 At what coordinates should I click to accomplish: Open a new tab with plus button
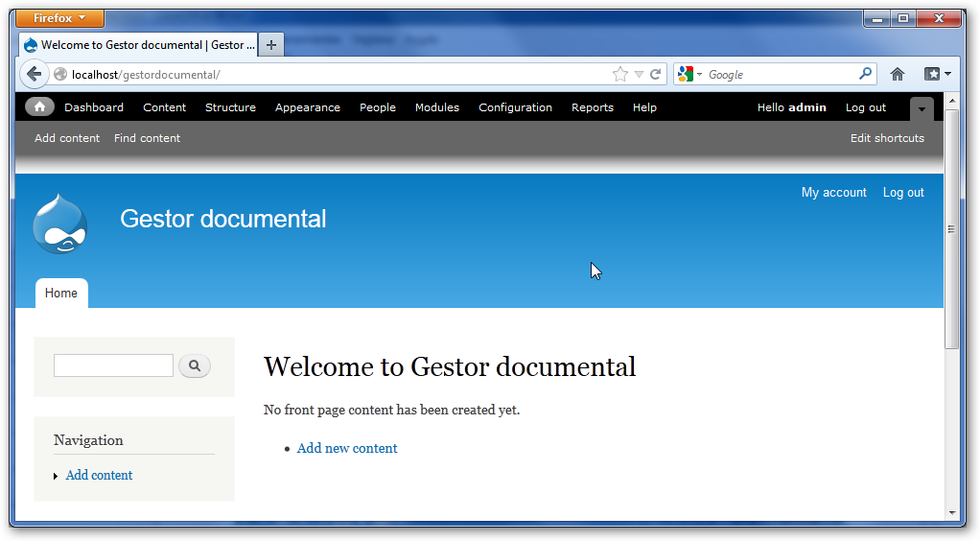coord(271,45)
